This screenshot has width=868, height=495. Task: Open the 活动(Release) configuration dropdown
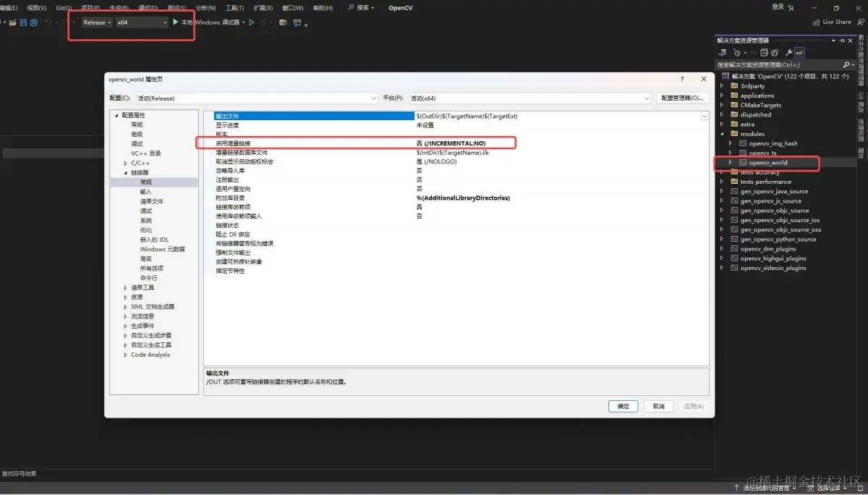pos(375,98)
